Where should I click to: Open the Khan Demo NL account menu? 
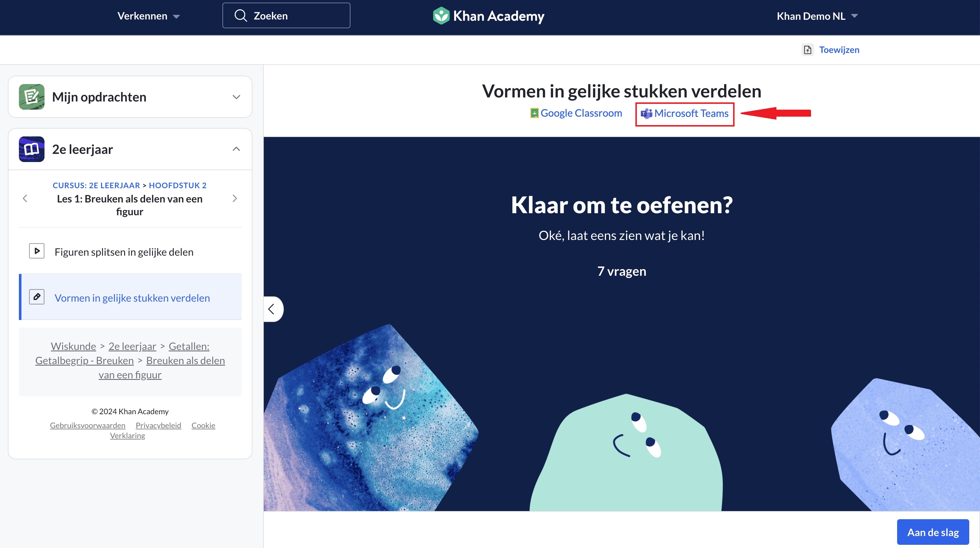[817, 16]
